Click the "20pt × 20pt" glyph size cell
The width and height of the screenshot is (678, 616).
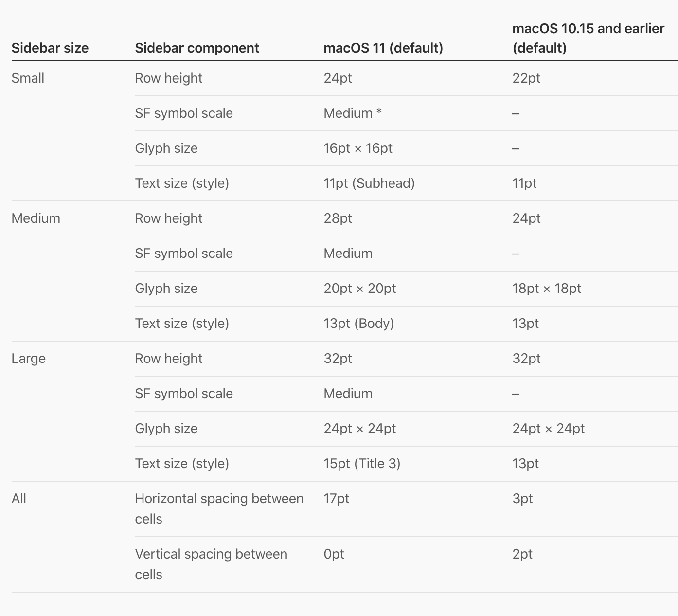360,288
